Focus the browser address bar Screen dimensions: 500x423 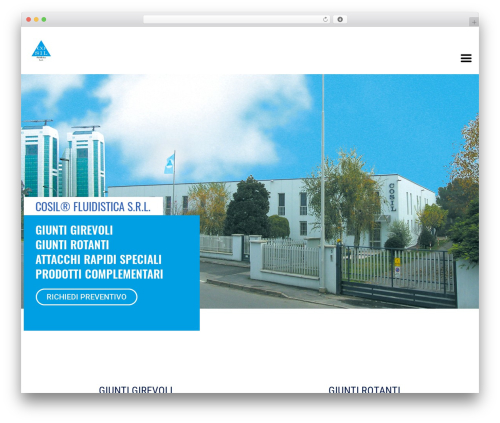[237, 19]
